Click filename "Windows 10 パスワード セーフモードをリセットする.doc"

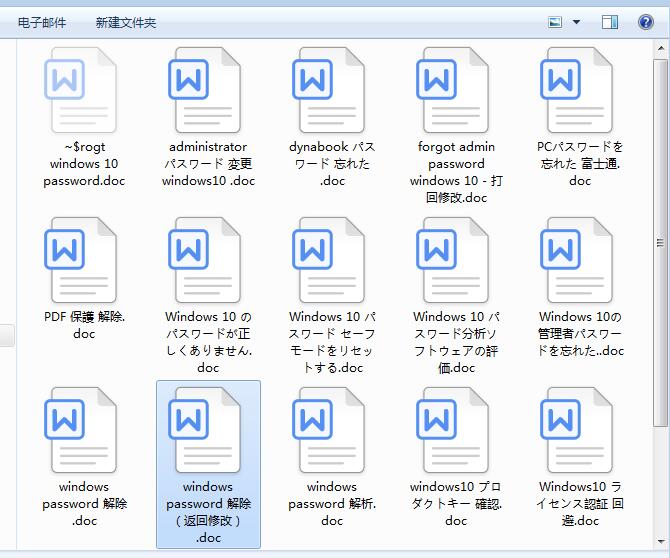(x=332, y=342)
